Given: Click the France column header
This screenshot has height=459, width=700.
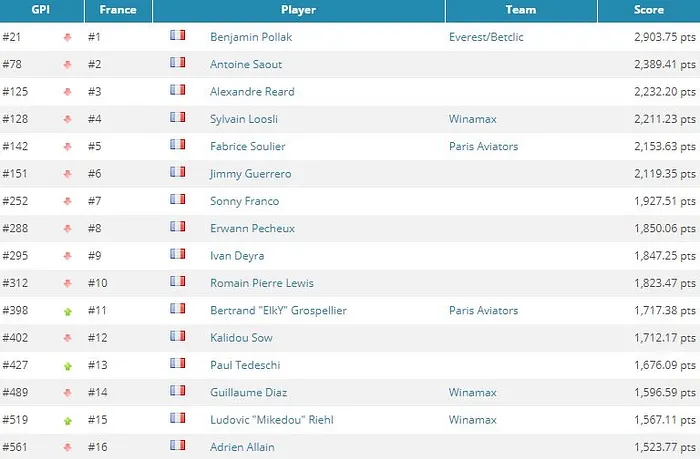Looking at the screenshot, I should pos(118,10).
